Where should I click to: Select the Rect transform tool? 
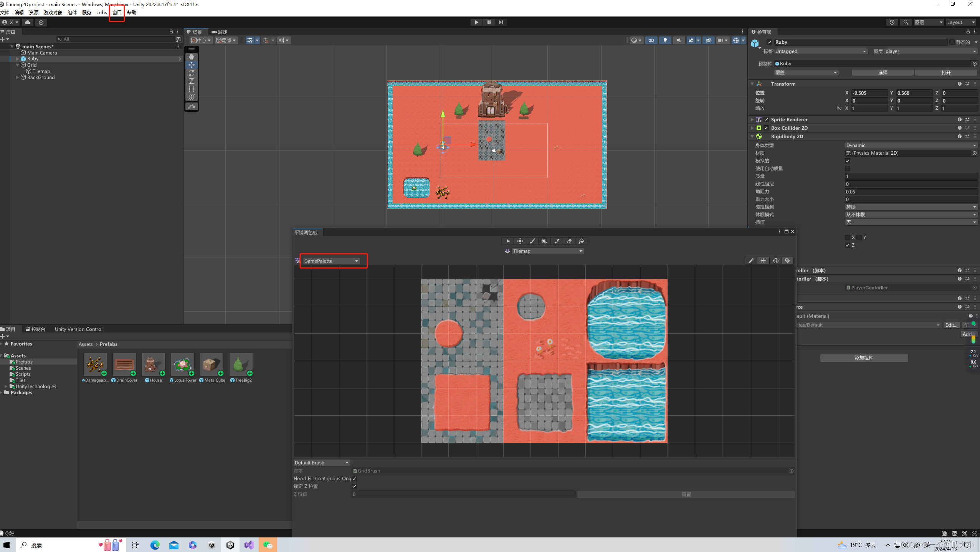click(x=192, y=89)
